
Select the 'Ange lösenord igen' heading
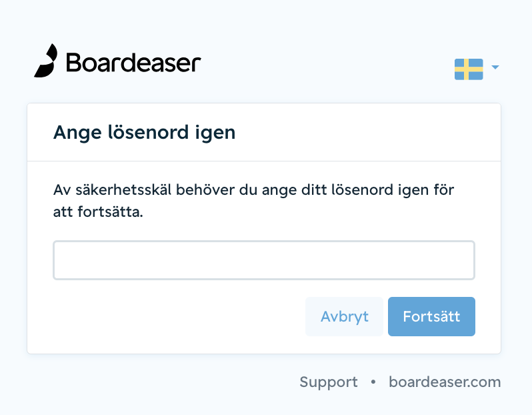(144, 133)
